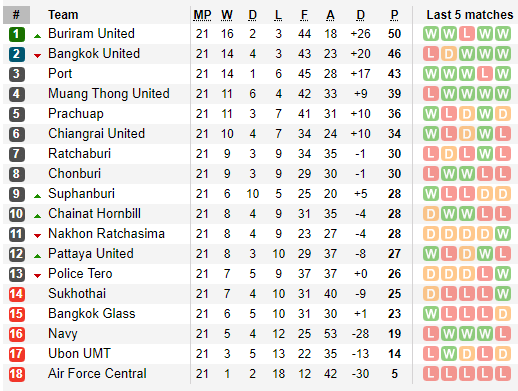The width and height of the screenshot is (518, 391).
Task: Click the Team column header
Action: (x=63, y=15)
